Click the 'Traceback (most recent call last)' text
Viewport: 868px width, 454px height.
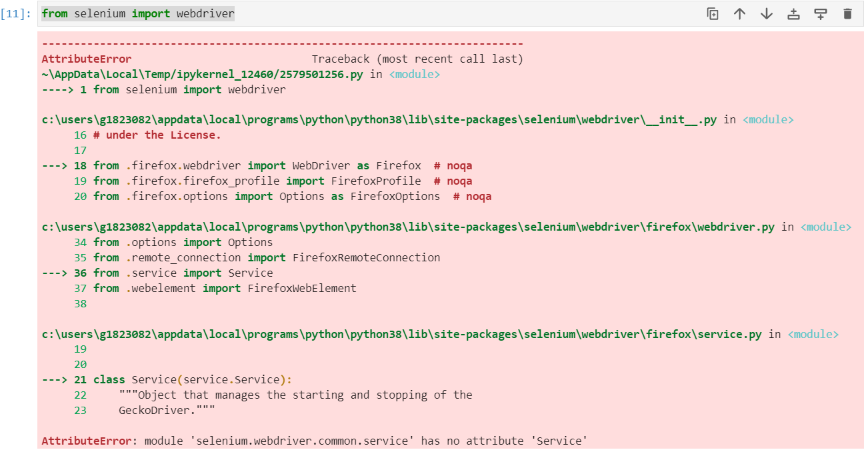tap(417, 59)
